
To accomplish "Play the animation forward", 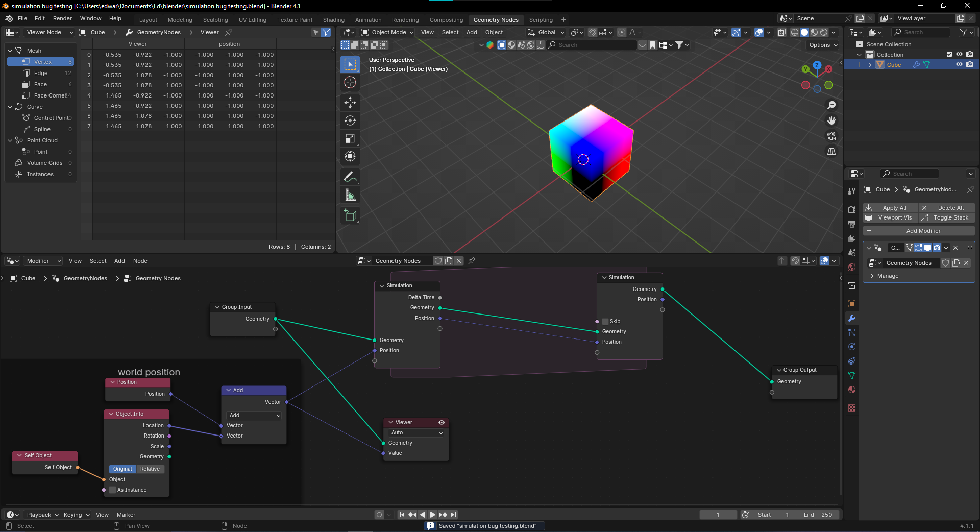I will (432, 515).
